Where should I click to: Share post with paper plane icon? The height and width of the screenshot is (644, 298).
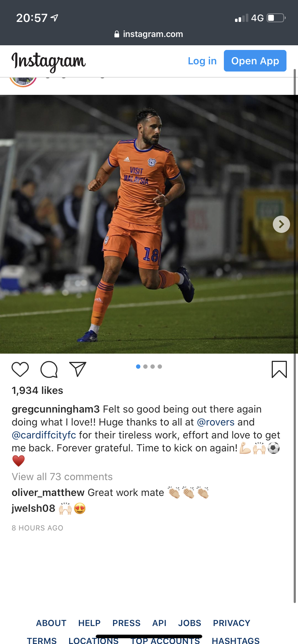(x=78, y=369)
